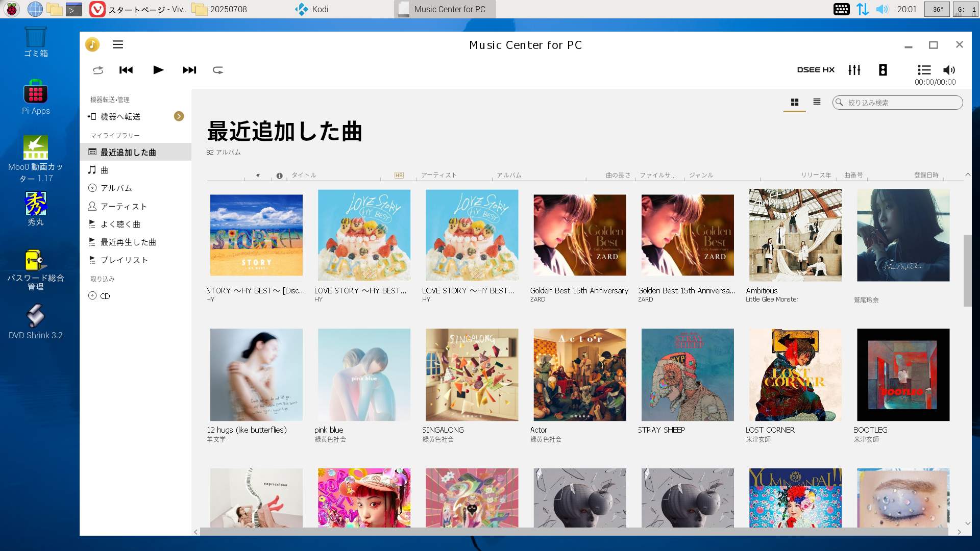Start playback with the play button

[158, 70]
